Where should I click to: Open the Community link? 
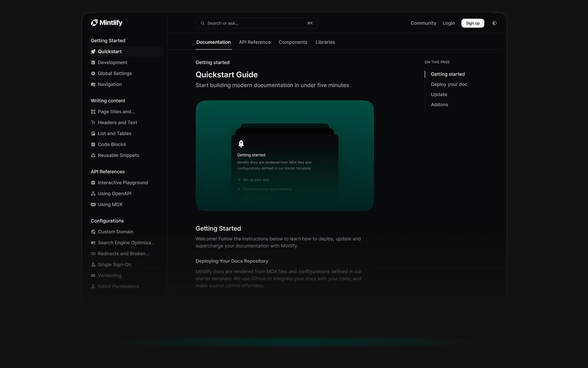(x=423, y=23)
